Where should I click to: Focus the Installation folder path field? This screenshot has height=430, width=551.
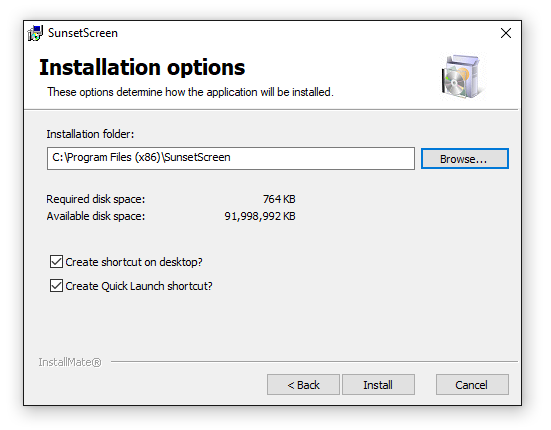tap(231, 158)
